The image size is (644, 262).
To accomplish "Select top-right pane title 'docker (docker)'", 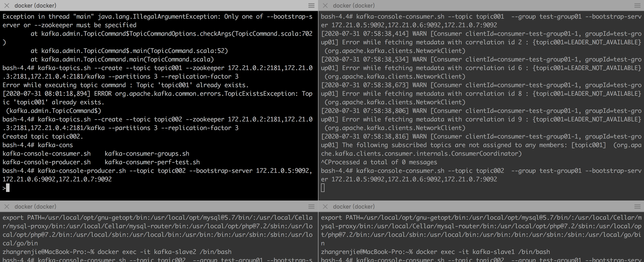I will pos(354,6).
